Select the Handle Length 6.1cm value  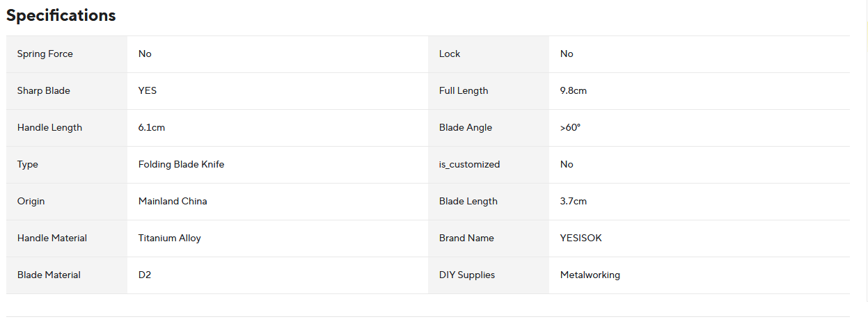click(152, 128)
